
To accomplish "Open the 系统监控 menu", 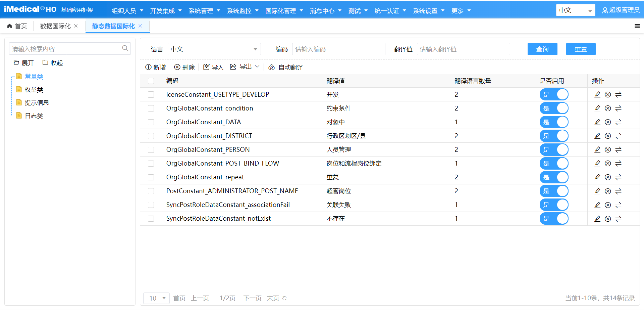I will coord(243,11).
